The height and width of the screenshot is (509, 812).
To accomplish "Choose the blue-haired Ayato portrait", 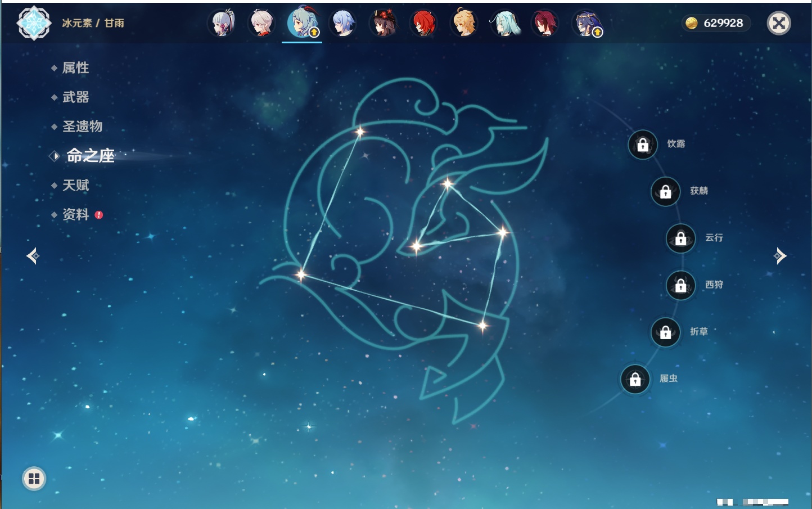I will coord(343,23).
